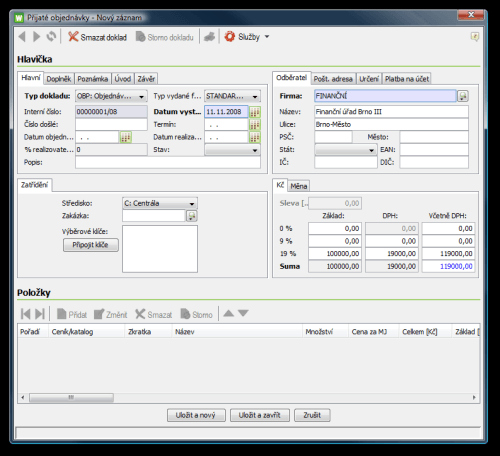This screenshot has height=456, width=500.
Task: Select the Odběratel tab
Action: point(292,78)
